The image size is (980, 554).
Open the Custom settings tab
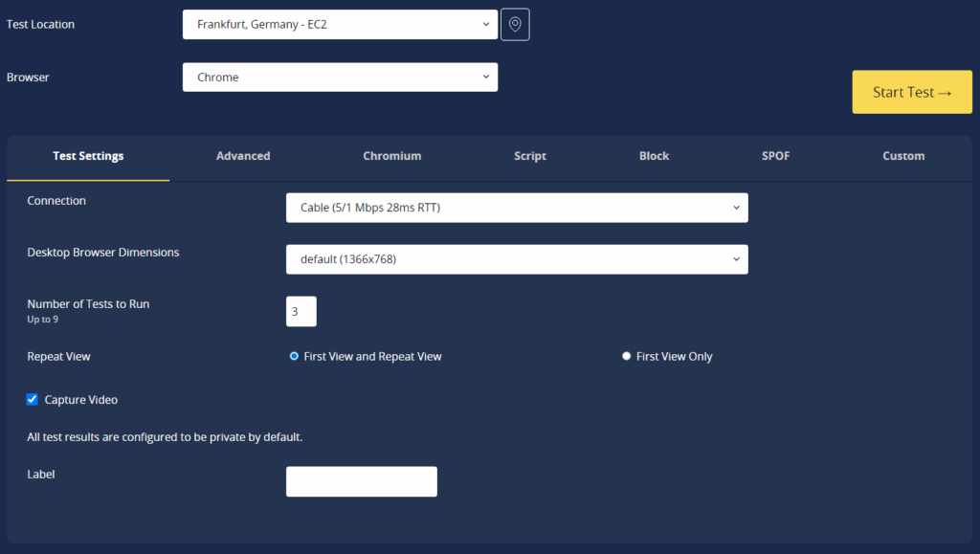pyautogui.click(x=903, y=156)
